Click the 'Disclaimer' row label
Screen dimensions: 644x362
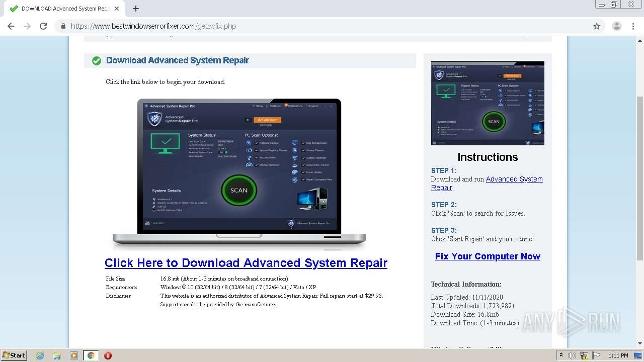(x=118, y=296)
